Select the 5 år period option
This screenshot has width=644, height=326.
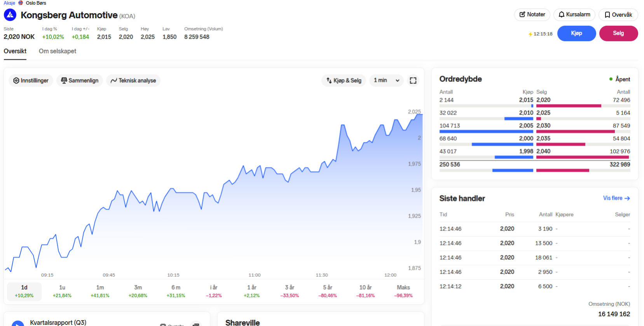[x=328, y=291]
